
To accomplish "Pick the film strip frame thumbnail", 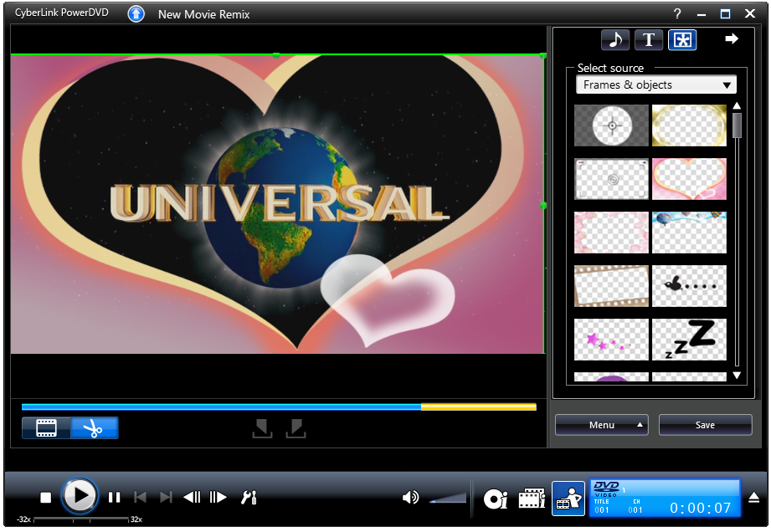I will pyautogui.click(x=611, y=286).
